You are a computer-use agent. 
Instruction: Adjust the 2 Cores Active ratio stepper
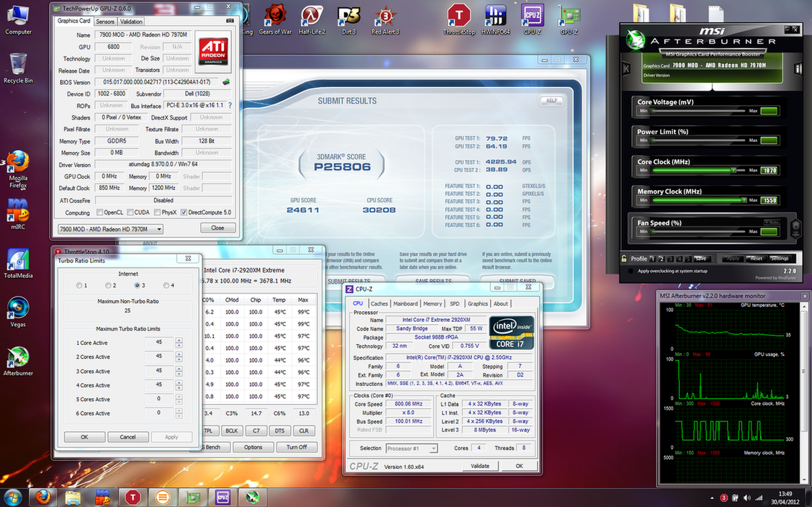coord(179,356)
